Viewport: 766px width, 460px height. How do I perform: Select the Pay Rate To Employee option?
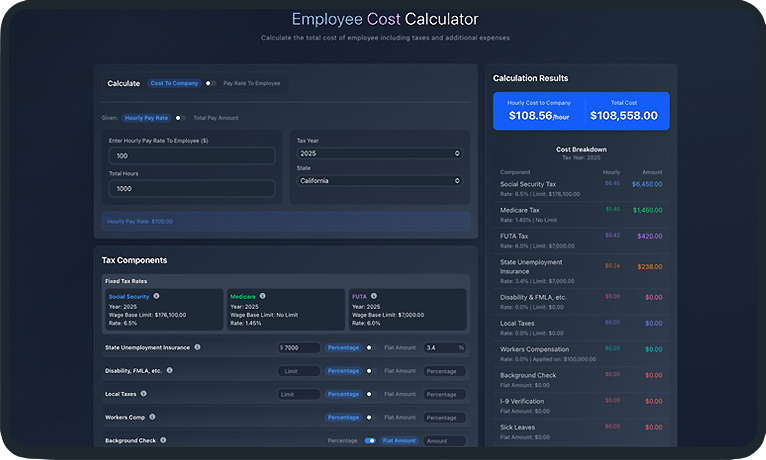pyautogui.click(x=251, y=84)
